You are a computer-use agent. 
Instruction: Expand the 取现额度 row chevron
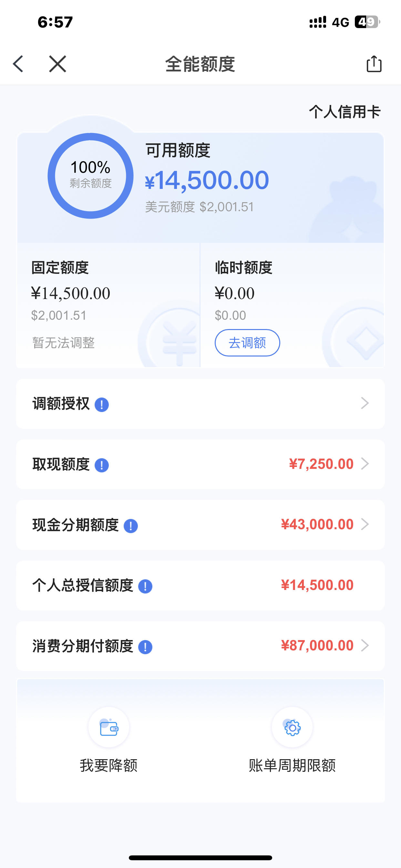(x=365, y=464)
